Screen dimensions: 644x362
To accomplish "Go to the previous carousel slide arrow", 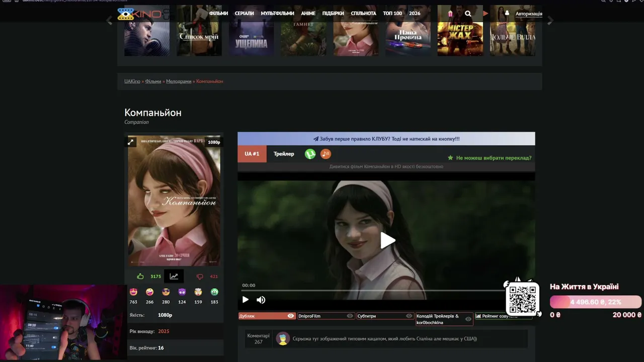I will click(109, 21).
